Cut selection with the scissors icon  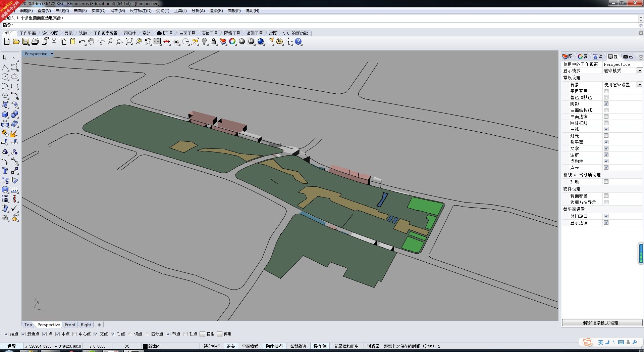[54, 41]
